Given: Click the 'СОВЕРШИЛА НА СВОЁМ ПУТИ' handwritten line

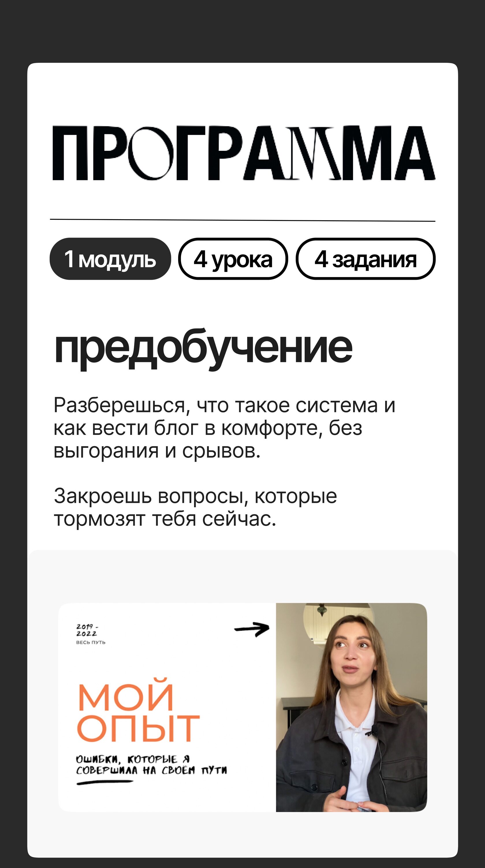Looking at the screenshot, I should pos(152,770).
